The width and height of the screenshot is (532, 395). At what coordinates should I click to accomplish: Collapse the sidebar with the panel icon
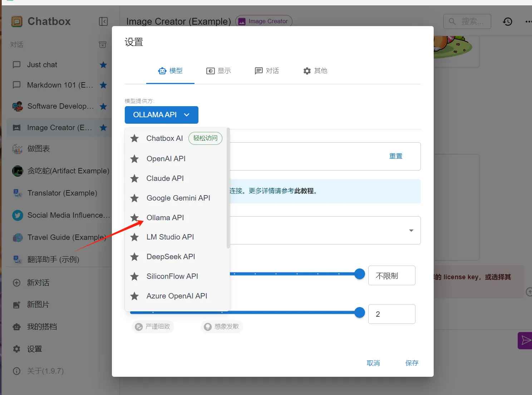(x=103, y=21)
